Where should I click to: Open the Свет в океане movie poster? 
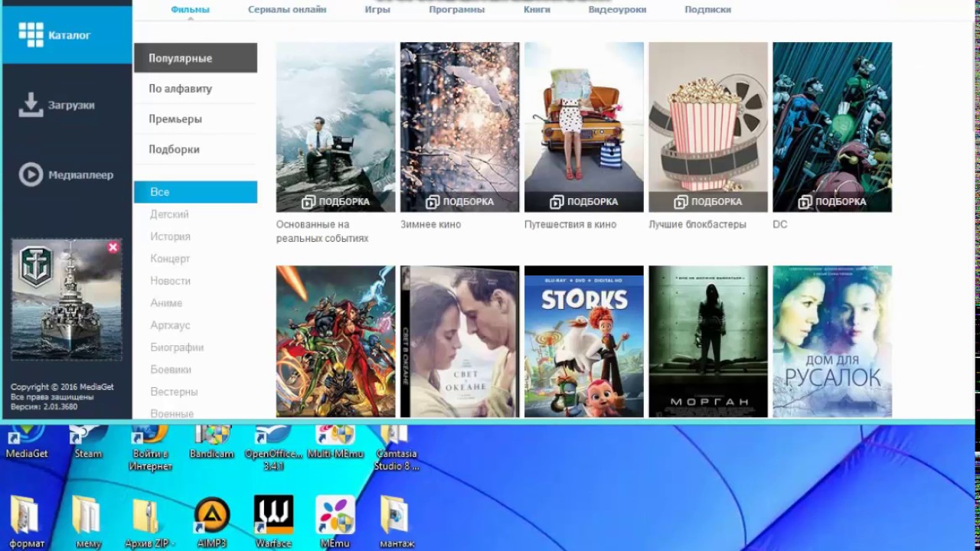tap(459, 341)
